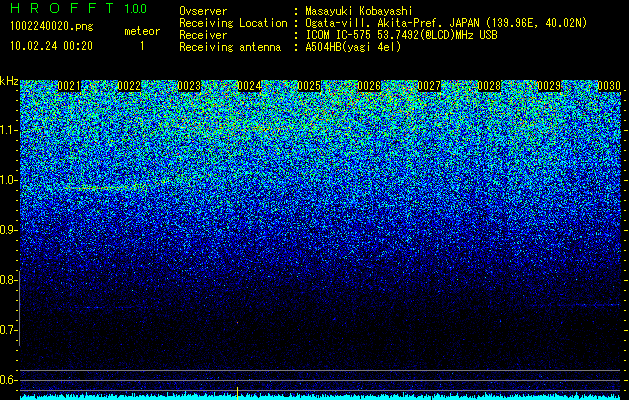Click the 0.6 kHz axis label

tap(8, 380)
